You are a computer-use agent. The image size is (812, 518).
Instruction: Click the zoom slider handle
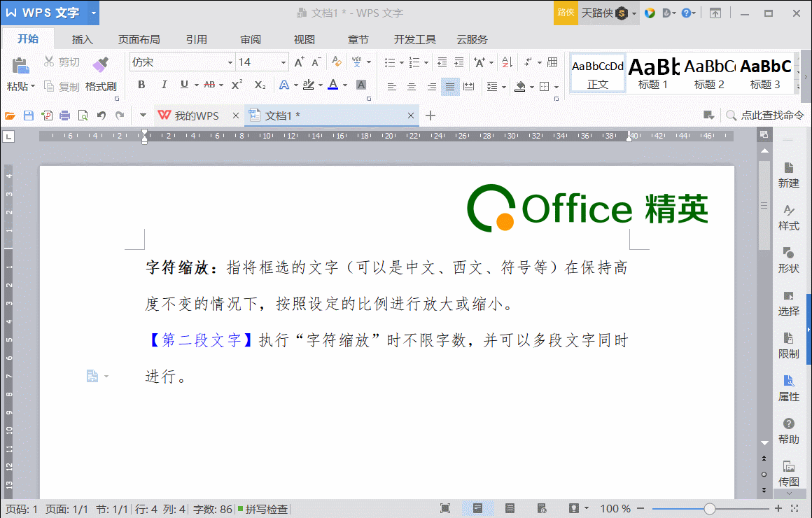[x=710, y=509]
